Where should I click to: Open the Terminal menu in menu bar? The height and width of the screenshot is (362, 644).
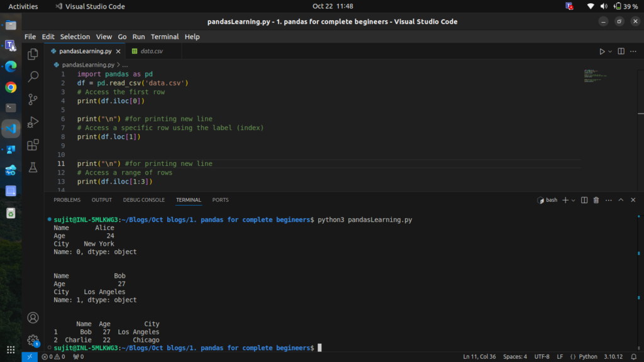click(164, 36)
